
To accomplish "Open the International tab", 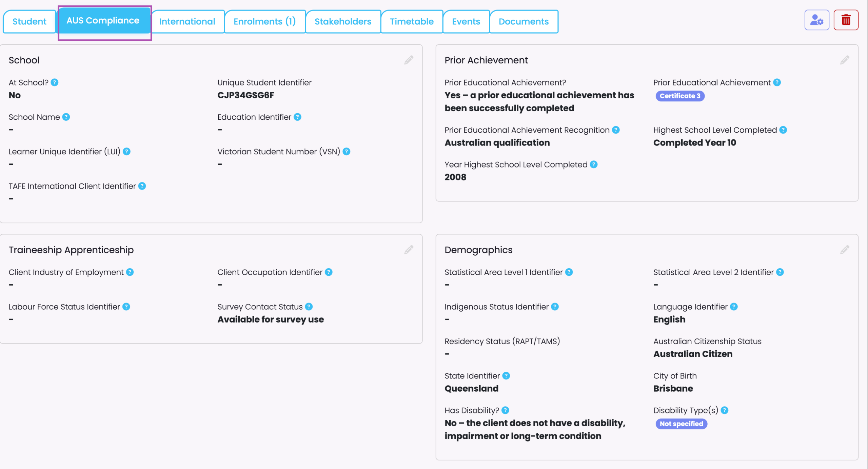I will pyautogui.click(x=187, y=21).
